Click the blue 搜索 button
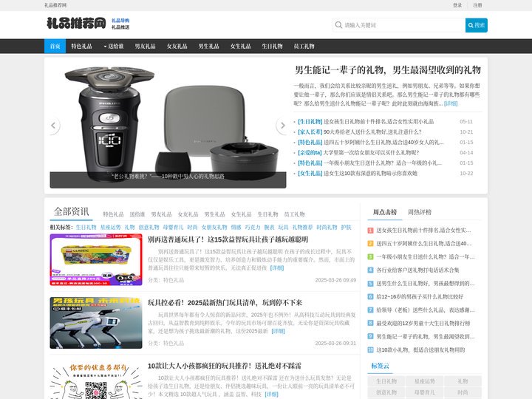Viewport: 532px width, 399px height. coord(477,25)
